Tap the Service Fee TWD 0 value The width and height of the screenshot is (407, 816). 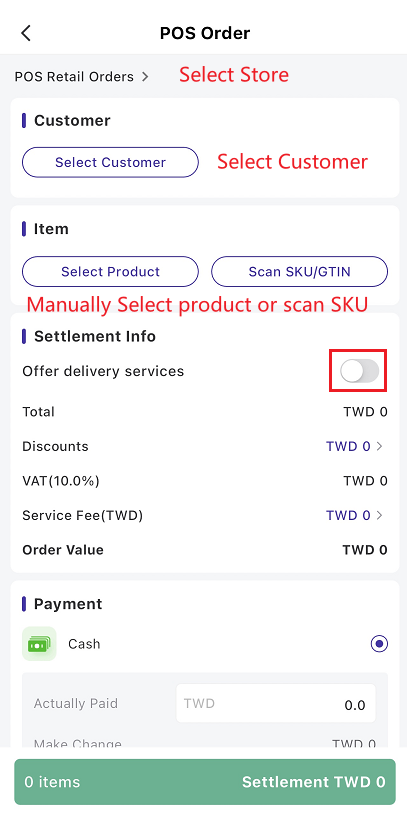(348, 515)
